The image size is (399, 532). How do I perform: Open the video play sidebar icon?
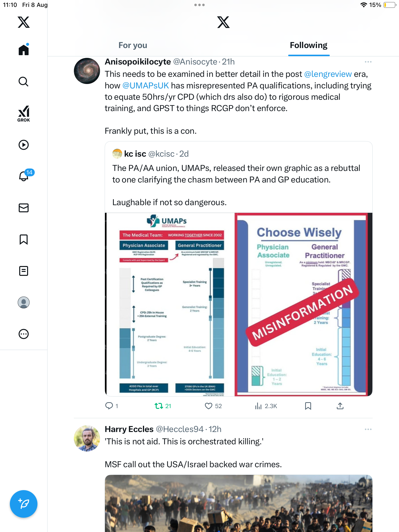tap(24, 145)
